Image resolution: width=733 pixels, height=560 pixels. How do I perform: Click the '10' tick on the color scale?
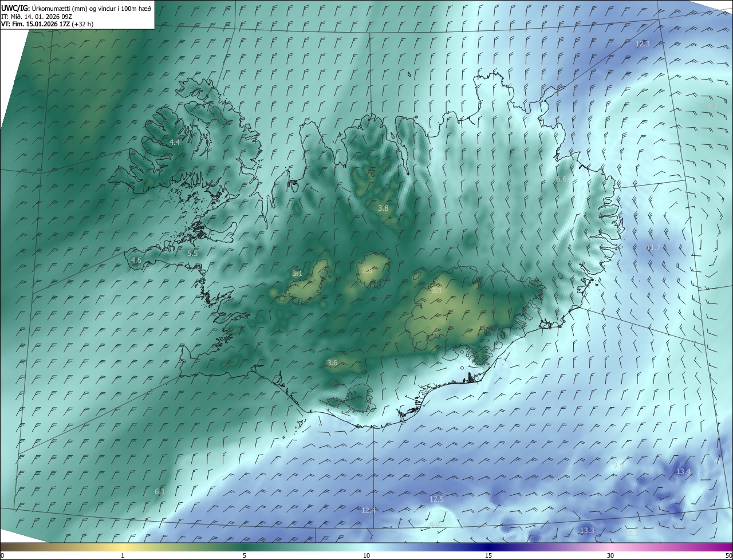[366, 556]
